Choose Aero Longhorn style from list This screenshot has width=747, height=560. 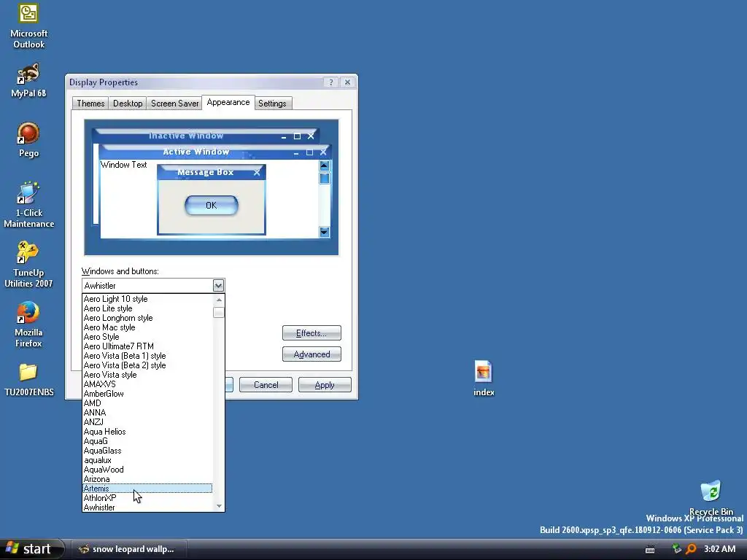147,318
